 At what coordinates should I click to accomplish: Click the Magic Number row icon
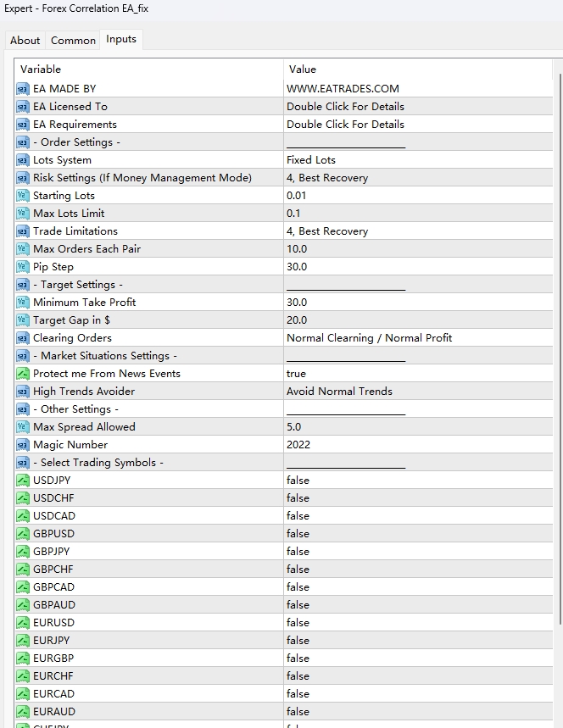tap(23, 444)
